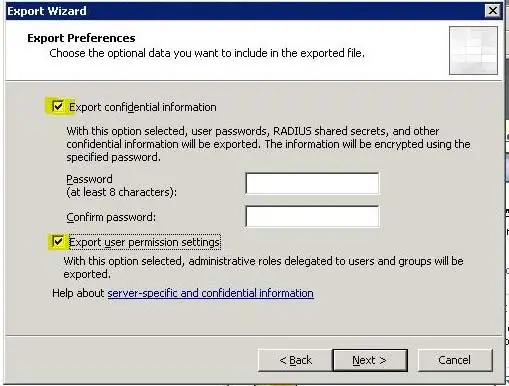Click the Export Wizard title bar
This screenshot has height=386, width=509.
pos(245,11)
